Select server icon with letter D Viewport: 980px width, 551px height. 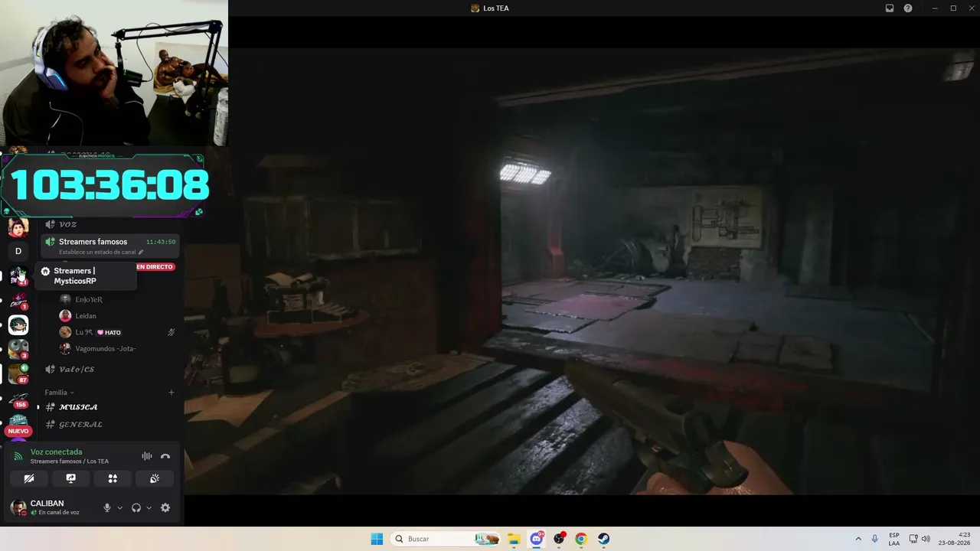tap(18, 251)
